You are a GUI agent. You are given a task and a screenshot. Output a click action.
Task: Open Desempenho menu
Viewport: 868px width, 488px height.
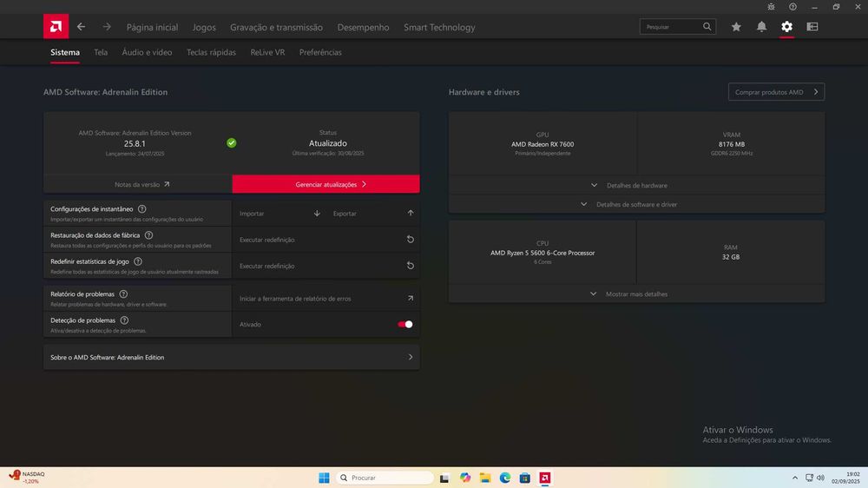click(x=363, y=27)
